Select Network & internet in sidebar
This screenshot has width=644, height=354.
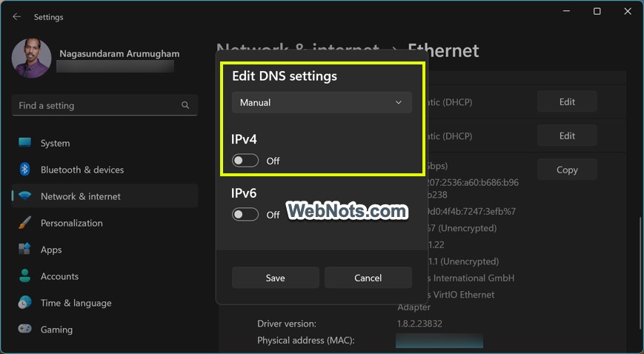point(104,196)
